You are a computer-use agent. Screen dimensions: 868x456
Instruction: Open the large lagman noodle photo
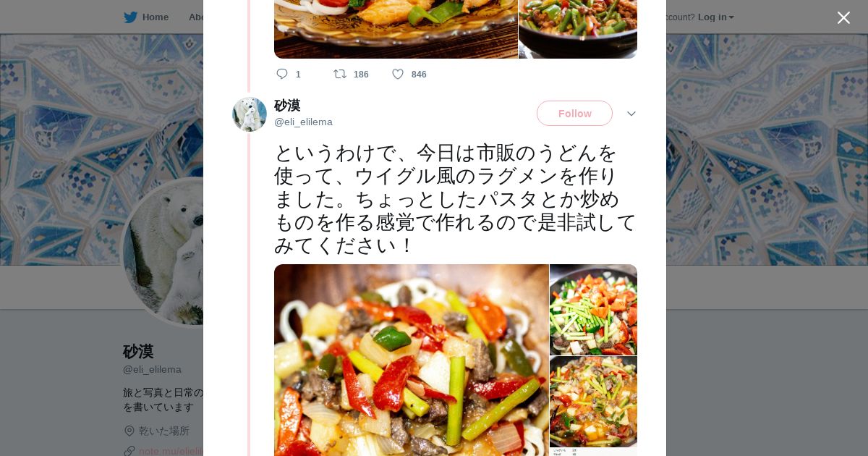point(412,360)
